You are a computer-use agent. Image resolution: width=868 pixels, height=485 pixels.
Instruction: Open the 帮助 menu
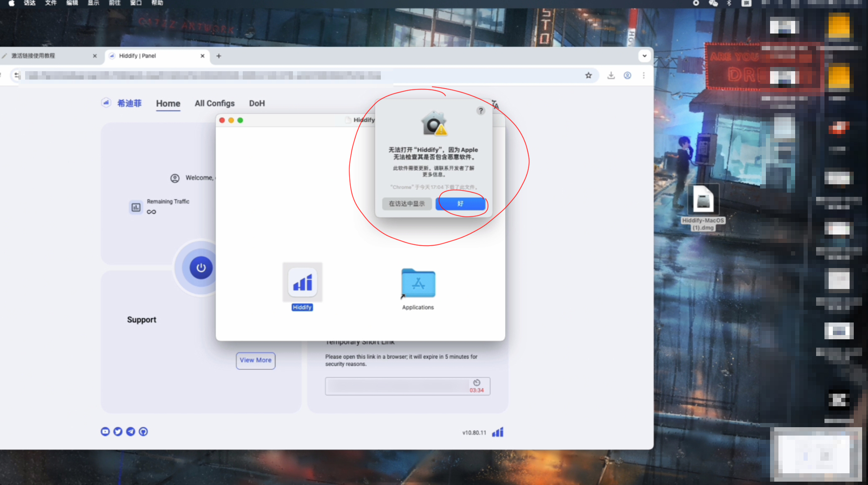(157, 3)
